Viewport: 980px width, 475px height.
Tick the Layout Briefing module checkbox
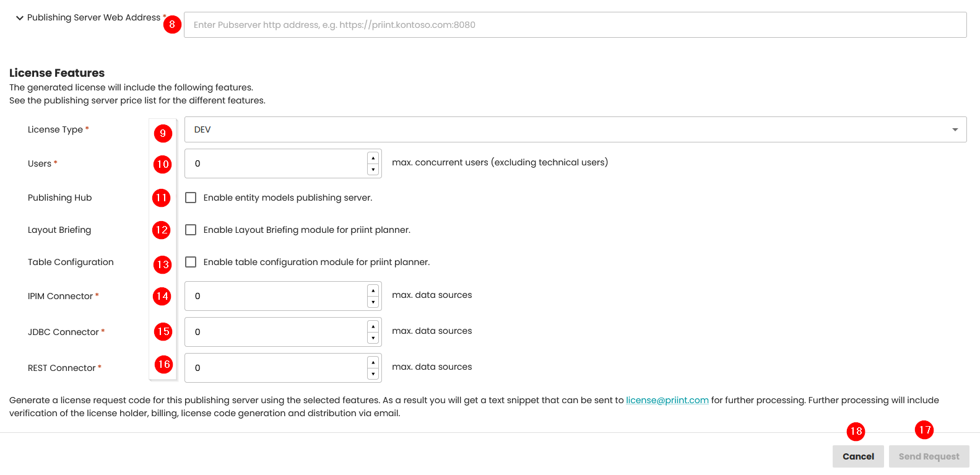coord(191,230)
